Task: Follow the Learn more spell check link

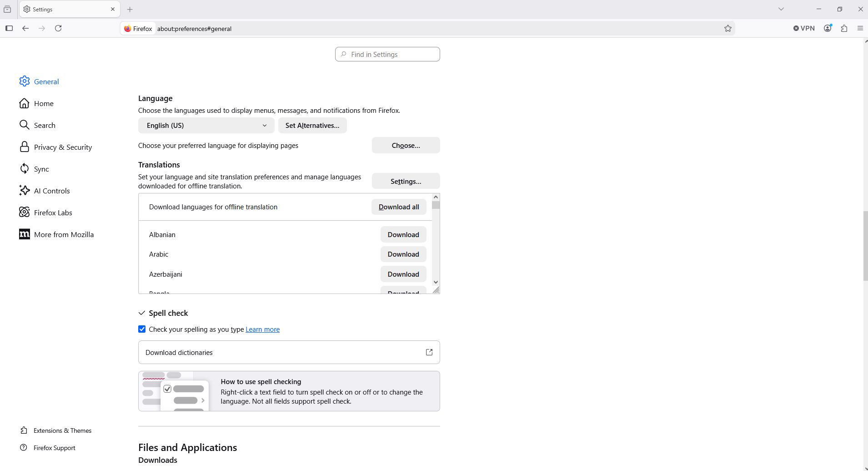Action: coord(262,329)
